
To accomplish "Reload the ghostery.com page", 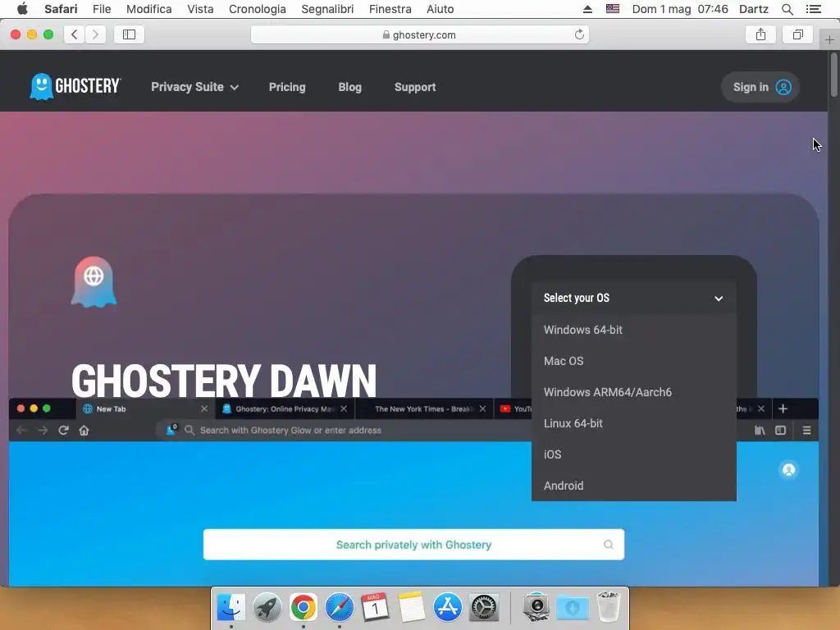I will click(579, 34).
